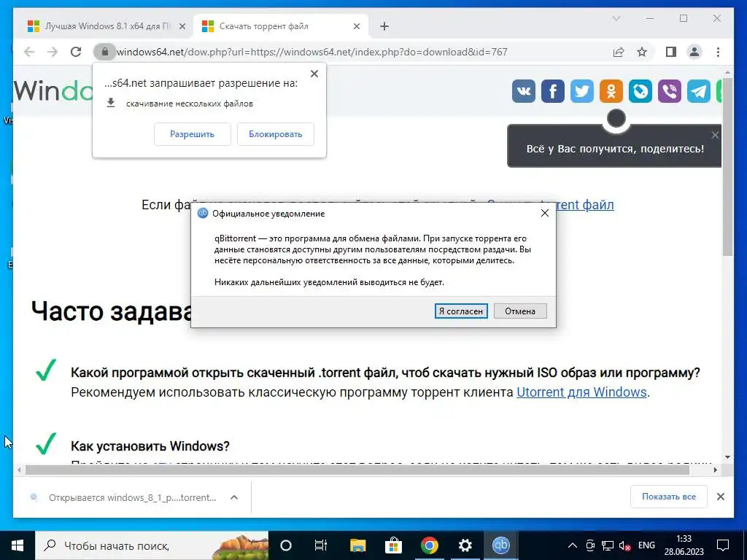Close the downloads bar

(721, 497)
